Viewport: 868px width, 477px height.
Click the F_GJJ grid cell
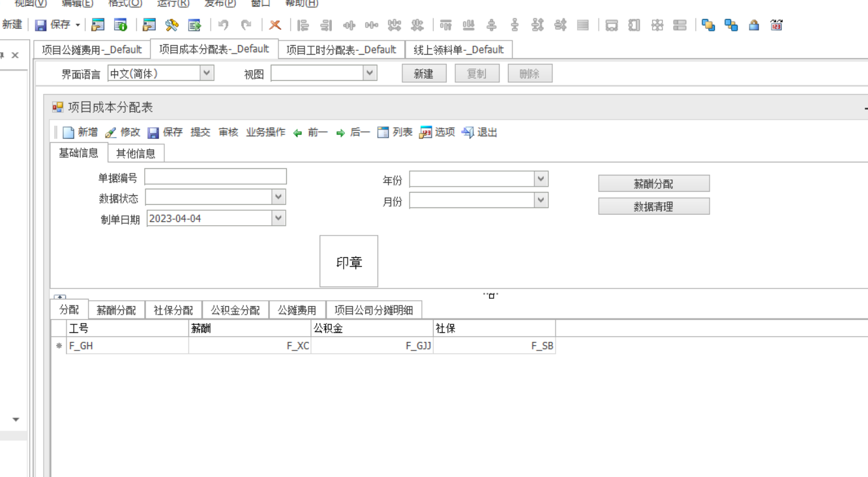coord(372,346)
